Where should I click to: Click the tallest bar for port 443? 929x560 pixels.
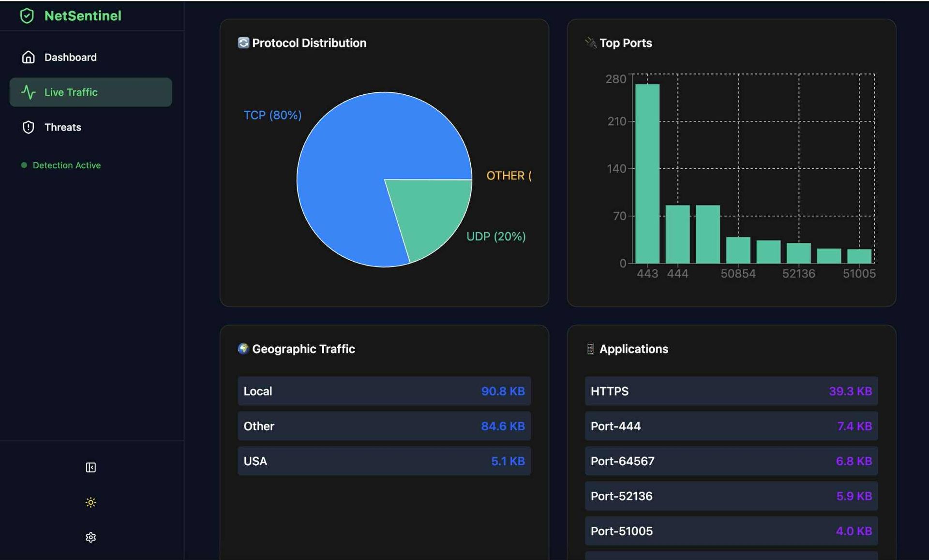(x=647, y=174)
